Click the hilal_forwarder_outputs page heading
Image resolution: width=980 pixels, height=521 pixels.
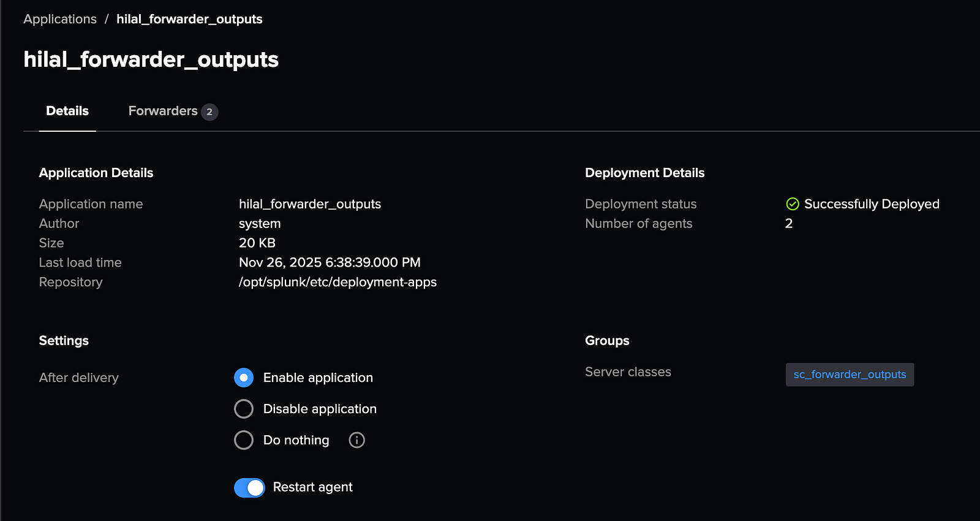pyautogui.click(x=151, y=59)
